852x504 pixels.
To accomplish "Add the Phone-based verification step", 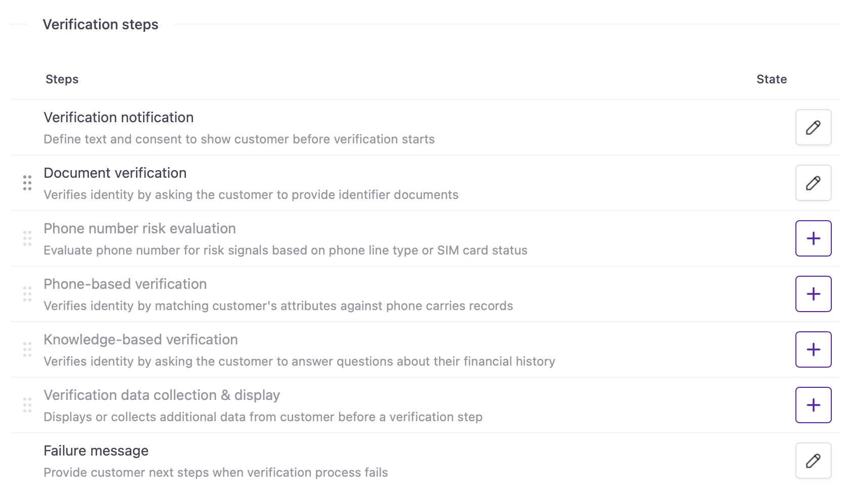I will 813,294.
